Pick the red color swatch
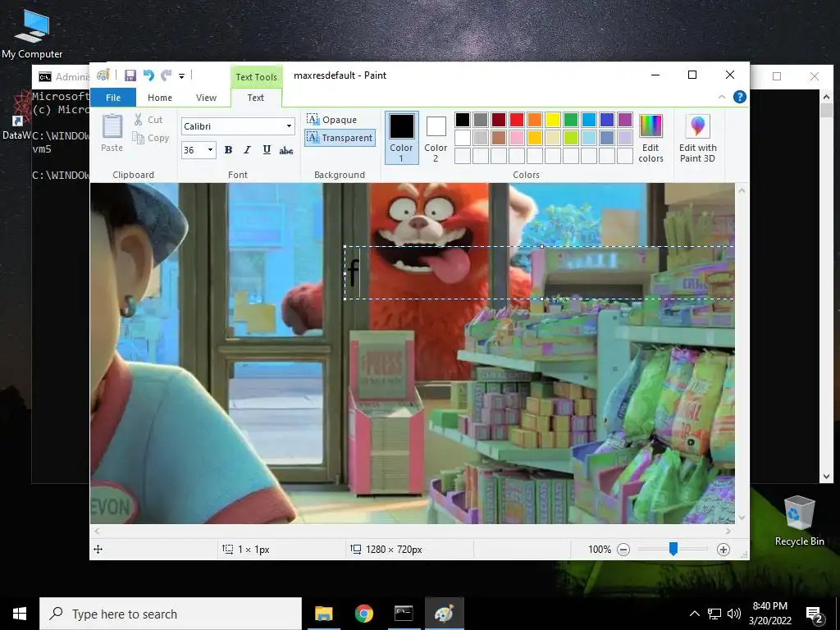The image size is (840, 630). [x=517, y=120]
